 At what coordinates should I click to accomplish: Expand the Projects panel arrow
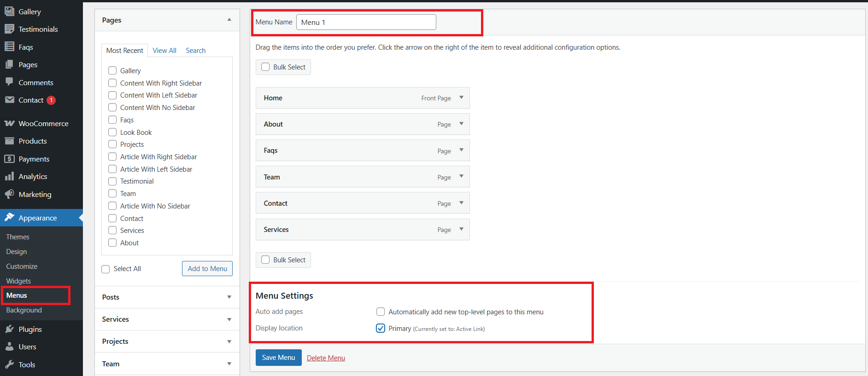(229, 341)
